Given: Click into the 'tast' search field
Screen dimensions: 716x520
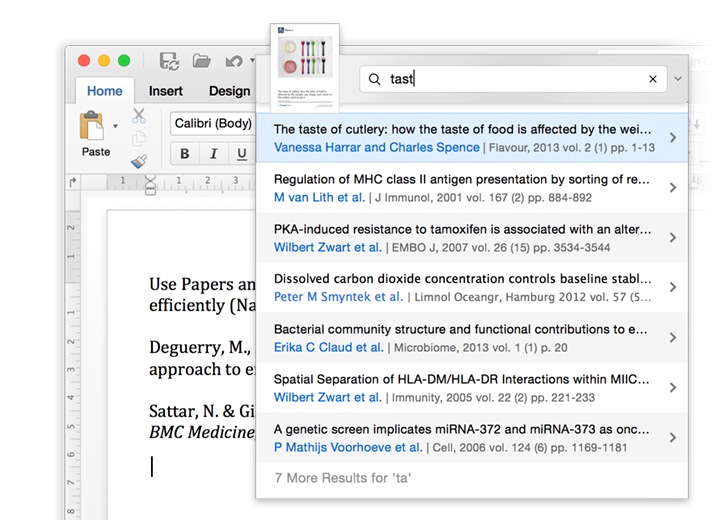Looking at the screenshot, I should 513,79.
